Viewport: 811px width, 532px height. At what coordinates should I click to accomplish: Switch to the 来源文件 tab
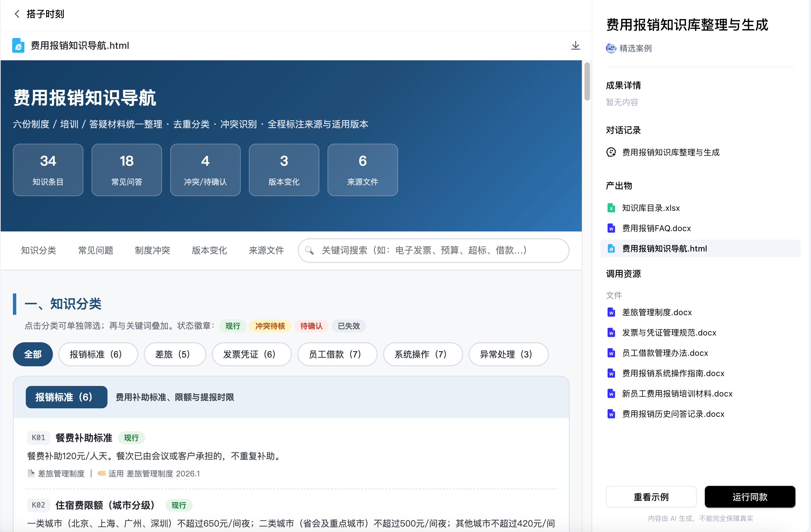click(266, 251)
